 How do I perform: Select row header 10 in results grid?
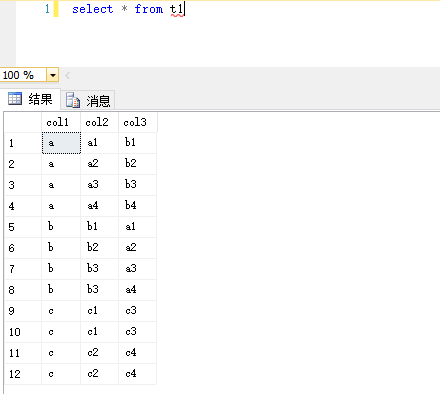(23, 332)
